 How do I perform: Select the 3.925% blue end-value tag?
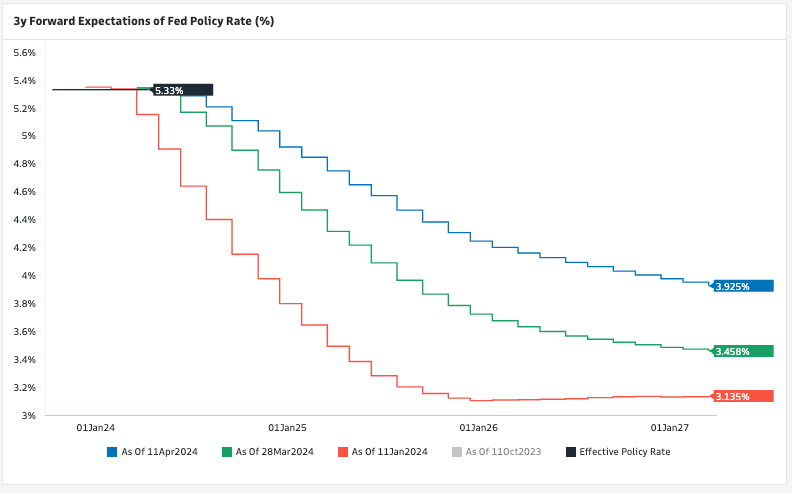click(744, 286)
